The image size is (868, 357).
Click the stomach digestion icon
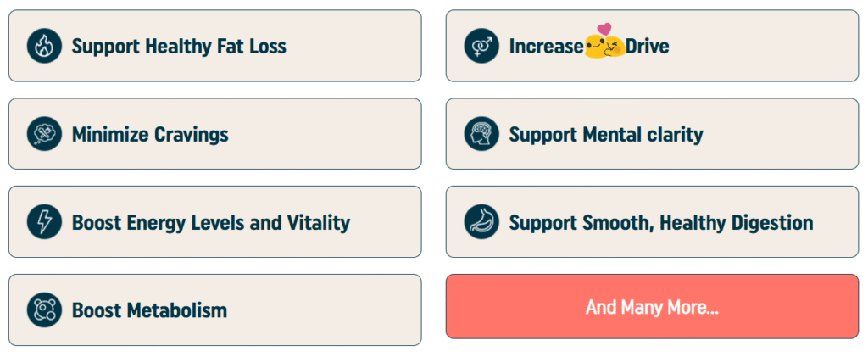pyautogui.click(x=481, y=222)
